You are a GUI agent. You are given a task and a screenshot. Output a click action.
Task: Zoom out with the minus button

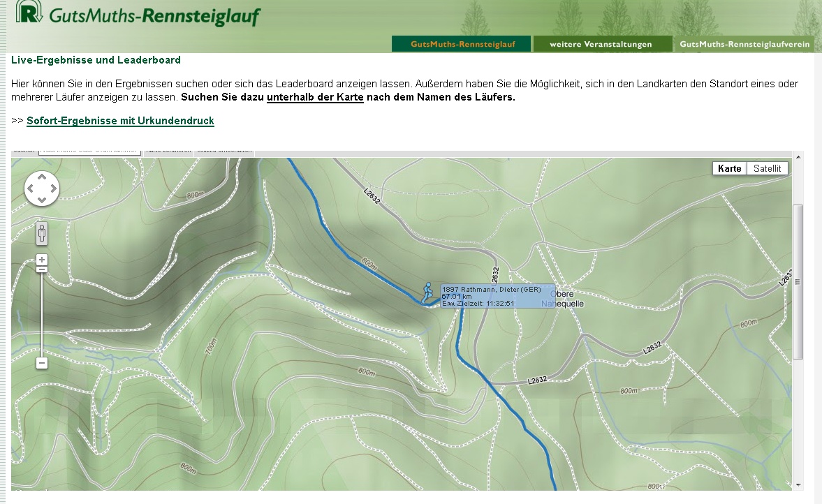point(42,362)
